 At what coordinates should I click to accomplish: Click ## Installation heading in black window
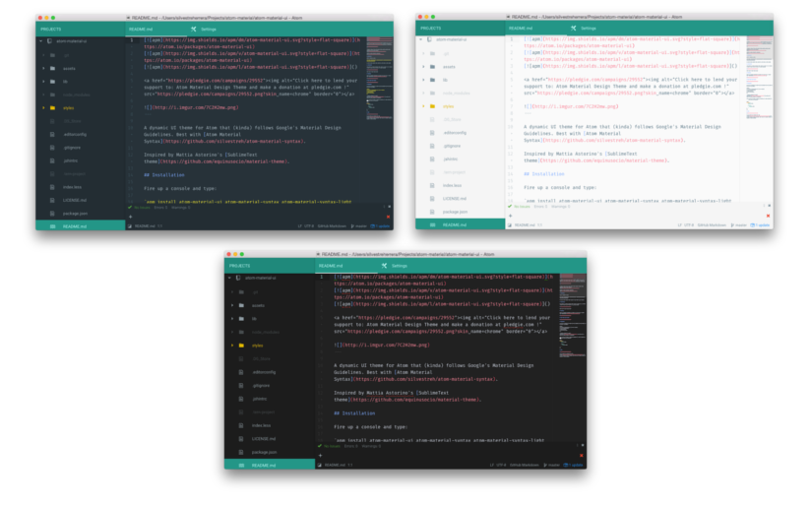click(x=354, y=413)
